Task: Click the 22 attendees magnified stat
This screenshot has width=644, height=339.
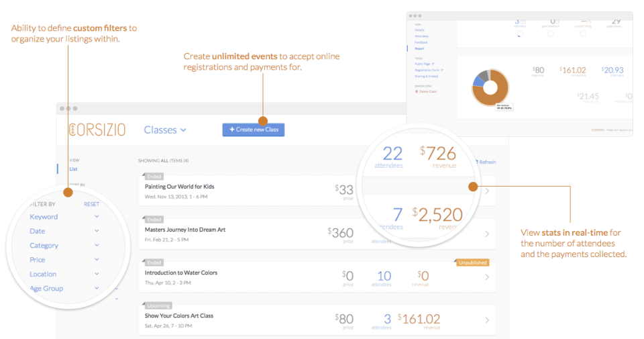Action: click(392, 154)
